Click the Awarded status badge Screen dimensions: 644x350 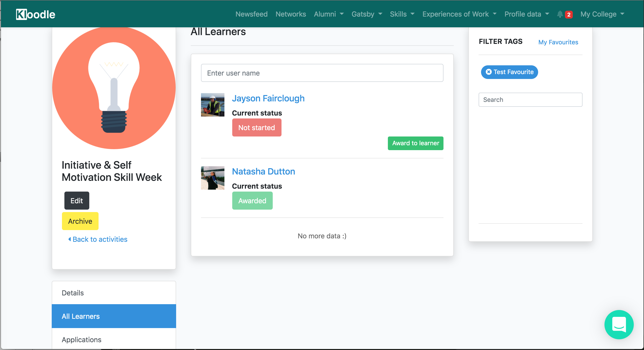click(x=252, y=201)
